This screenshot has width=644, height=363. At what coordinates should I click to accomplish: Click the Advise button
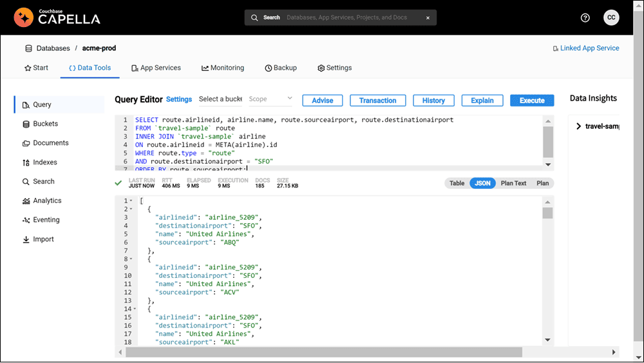pyautogui.click(x=323, y=101)
